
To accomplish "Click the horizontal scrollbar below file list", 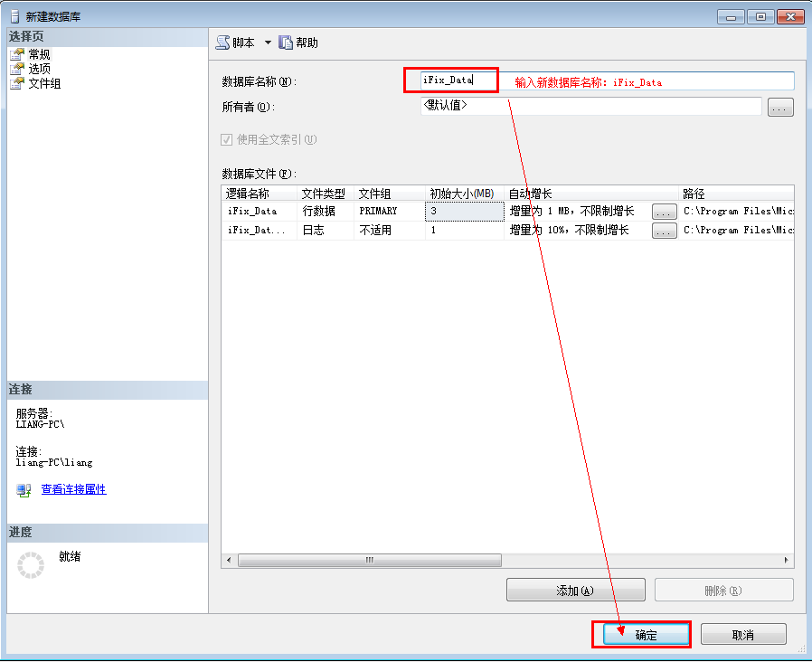I will tap(371, 560).
